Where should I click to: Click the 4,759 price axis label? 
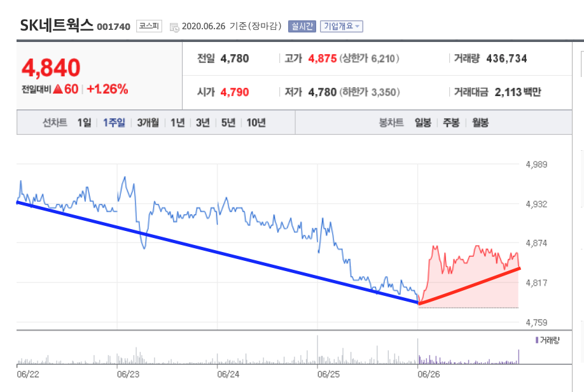point(536,323)
